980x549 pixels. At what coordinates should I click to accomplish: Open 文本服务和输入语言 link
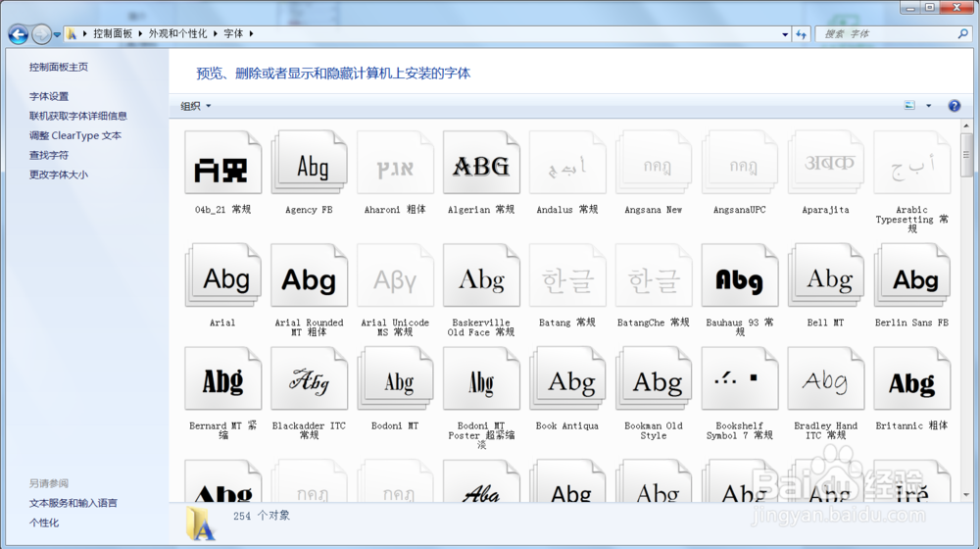tap(73, 503)
